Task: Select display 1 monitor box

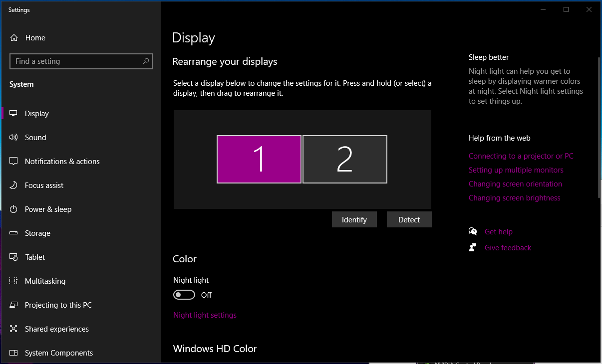Action: pyautogui.click(x=259, y=160)
